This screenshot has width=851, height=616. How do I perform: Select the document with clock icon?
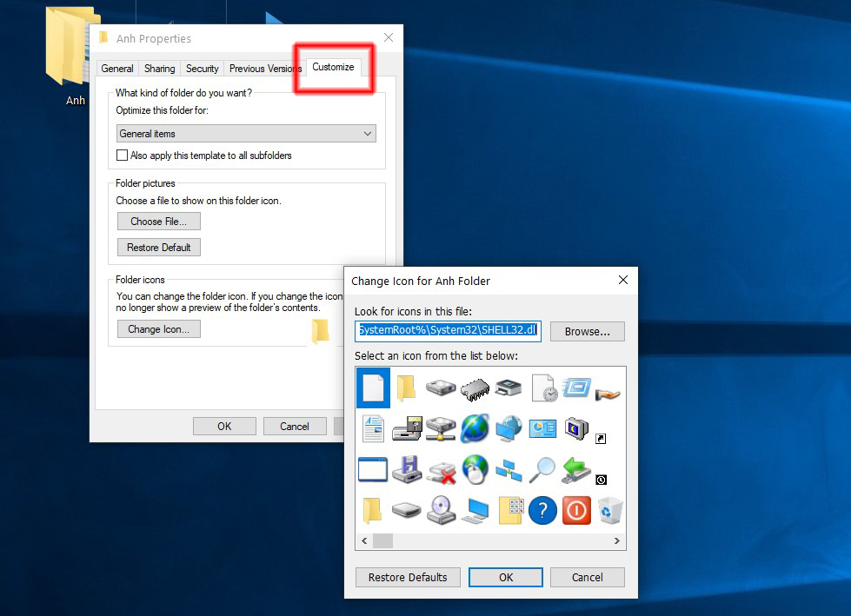click(x=544, y=388)
